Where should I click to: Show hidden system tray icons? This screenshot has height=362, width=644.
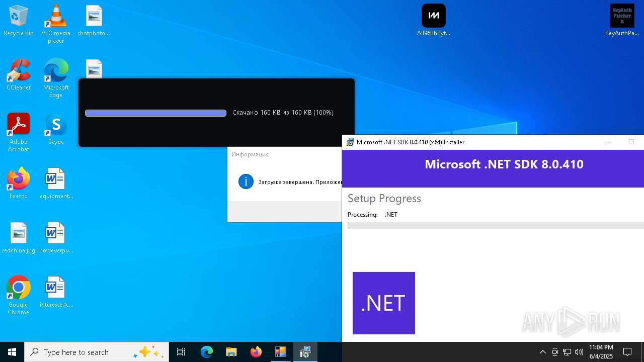(x=542, y=352)
